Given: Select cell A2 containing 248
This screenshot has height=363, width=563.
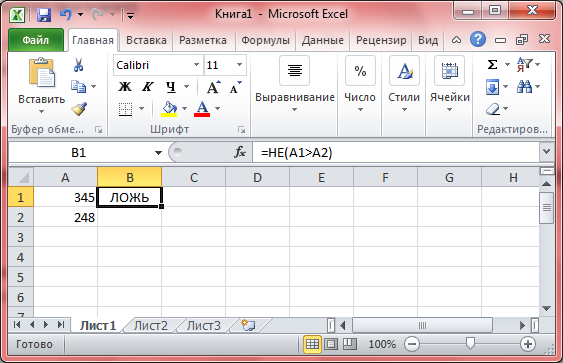Looking at the screenshot, I should click(x=65, y=217).
